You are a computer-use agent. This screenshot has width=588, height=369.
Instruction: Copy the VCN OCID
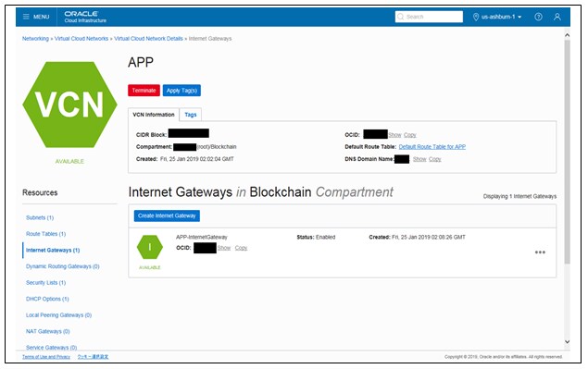click(x=410, y=135)
